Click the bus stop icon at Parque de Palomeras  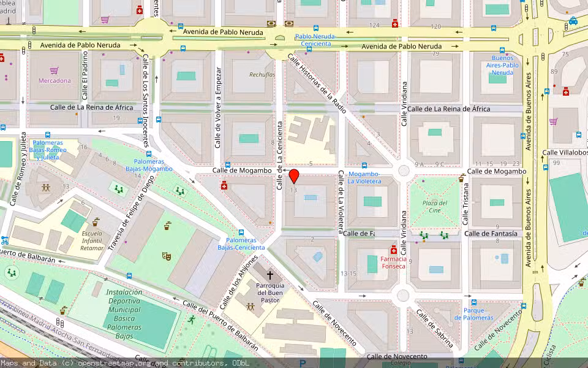[x=474, y=302]
